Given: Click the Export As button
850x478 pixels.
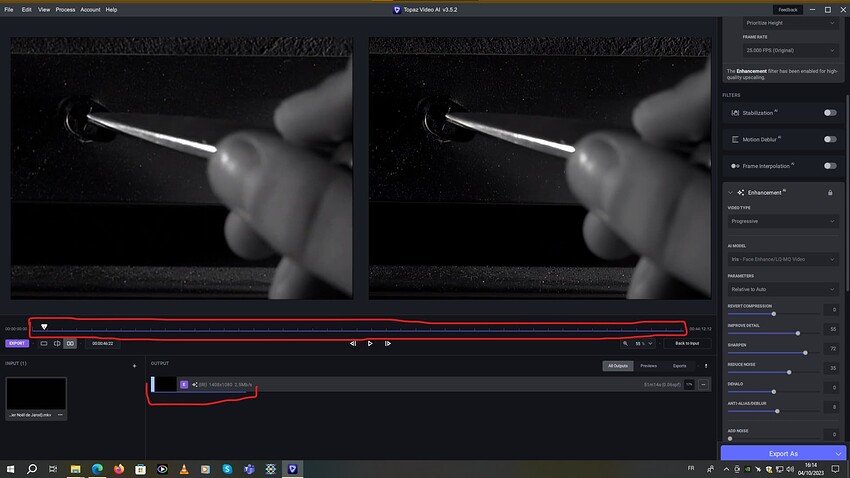Looking at the screenshot, I should [783, 454].
